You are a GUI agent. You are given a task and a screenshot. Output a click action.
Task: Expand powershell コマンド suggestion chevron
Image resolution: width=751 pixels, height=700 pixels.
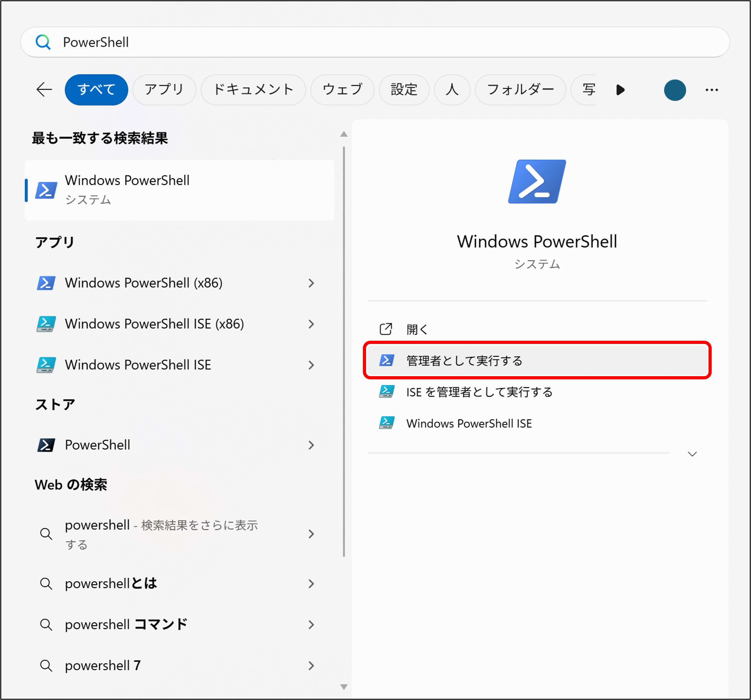(x=311, y=625)
